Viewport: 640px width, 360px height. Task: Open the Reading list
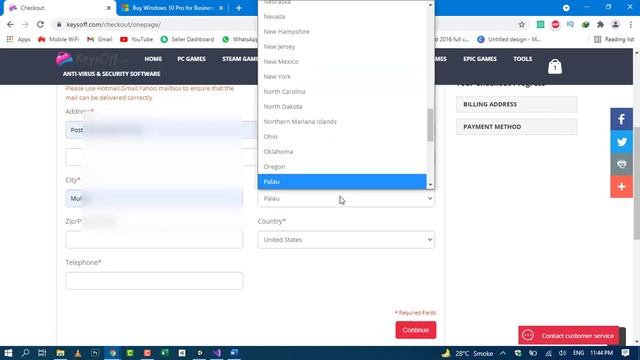614,39
